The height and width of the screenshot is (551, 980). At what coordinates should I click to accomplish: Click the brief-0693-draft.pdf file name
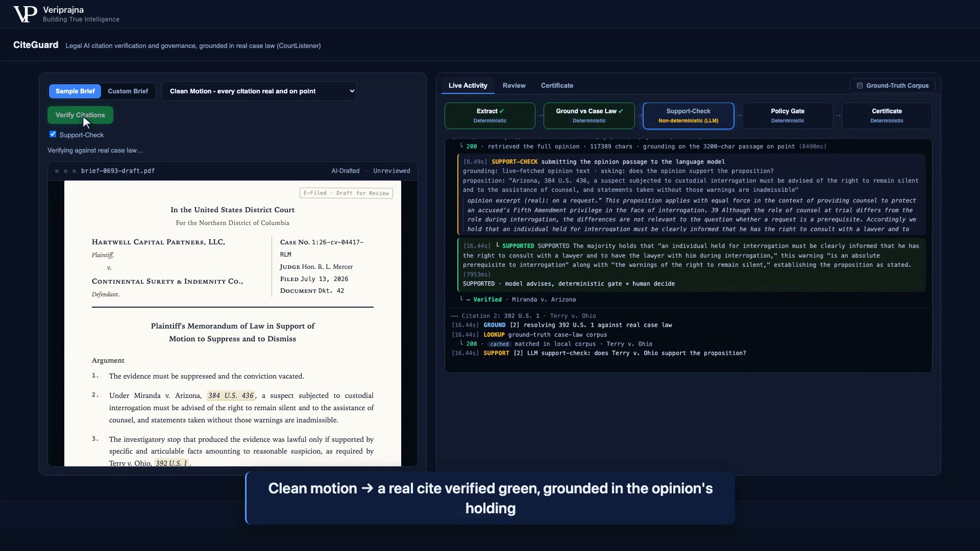[x=118, y=171]
